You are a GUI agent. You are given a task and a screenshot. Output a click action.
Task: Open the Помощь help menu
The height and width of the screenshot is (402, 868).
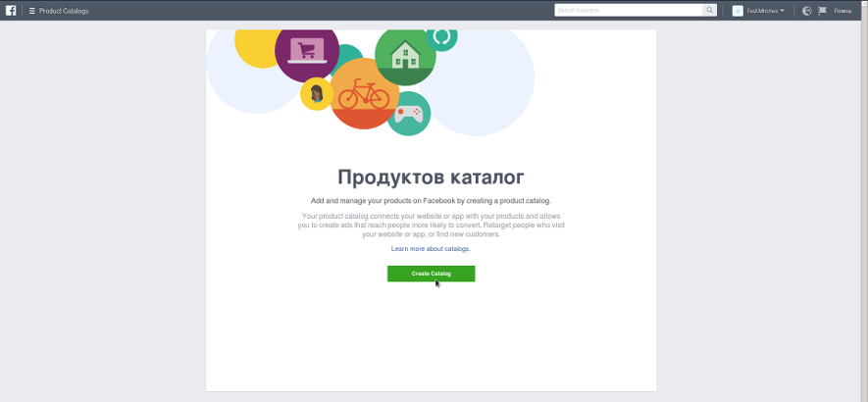(842, 11)
